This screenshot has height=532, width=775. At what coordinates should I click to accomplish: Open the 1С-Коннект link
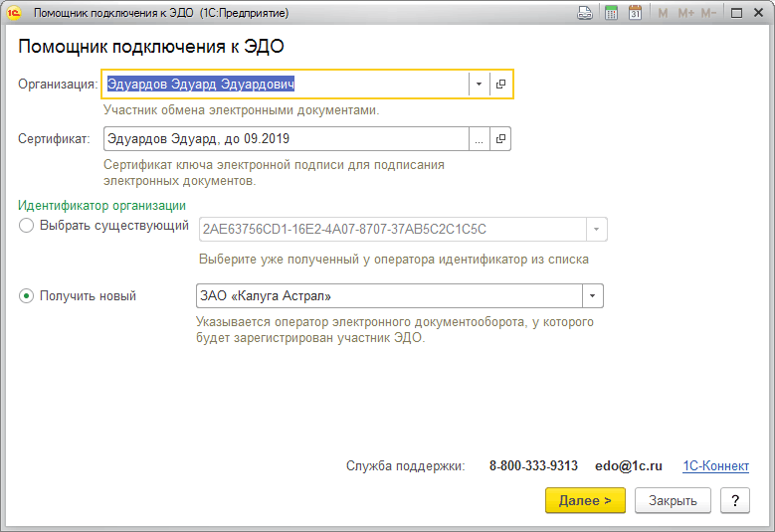(x=715, y=465)
